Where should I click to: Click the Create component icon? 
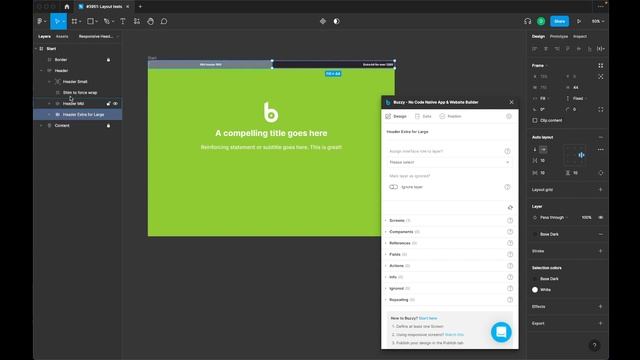coord(323,21)
